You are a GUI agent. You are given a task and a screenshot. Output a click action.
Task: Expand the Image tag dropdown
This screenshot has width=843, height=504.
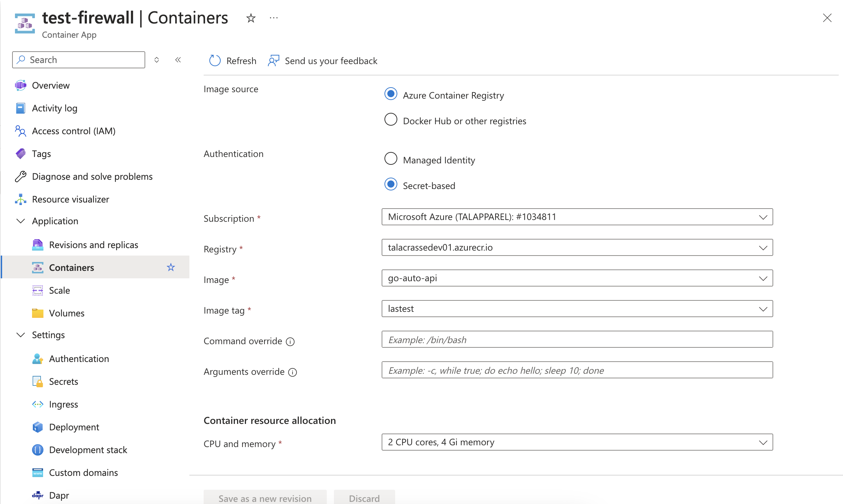coord(577,309)
